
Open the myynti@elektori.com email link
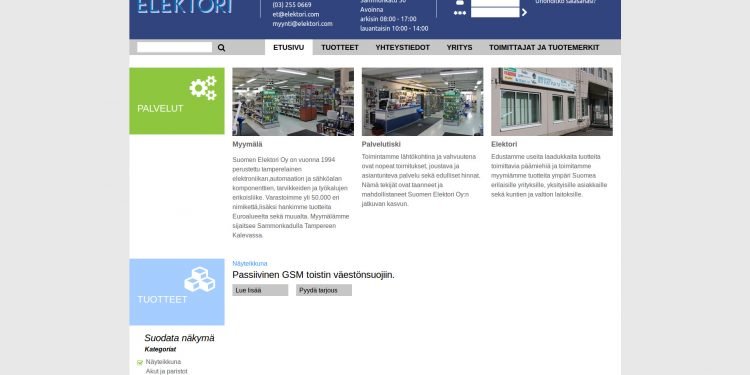[x=302, y=24]
